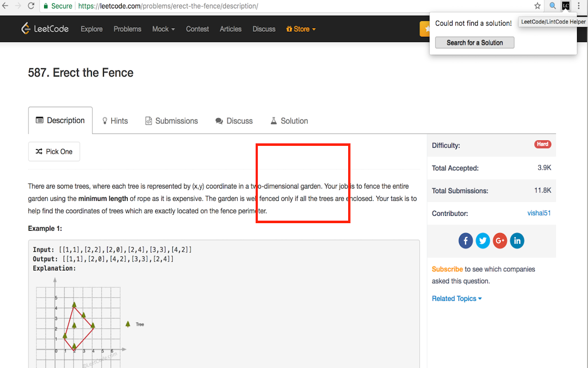Click the LeetCode logo

point(45,29)
